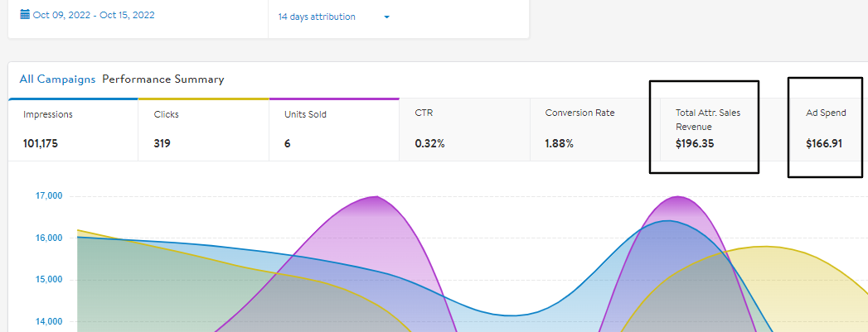
Task: Click the caret arrow next to 14 days attribution
Action: tap(386, 17)
